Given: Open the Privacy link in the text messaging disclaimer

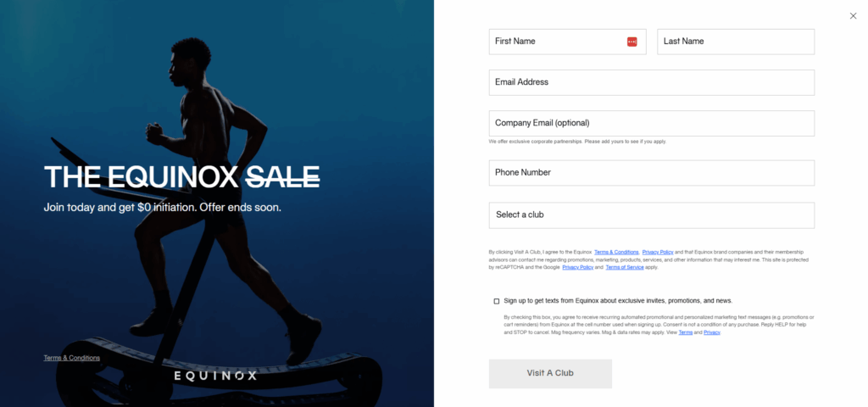Looking at the screenshot, I should [712, 332].
